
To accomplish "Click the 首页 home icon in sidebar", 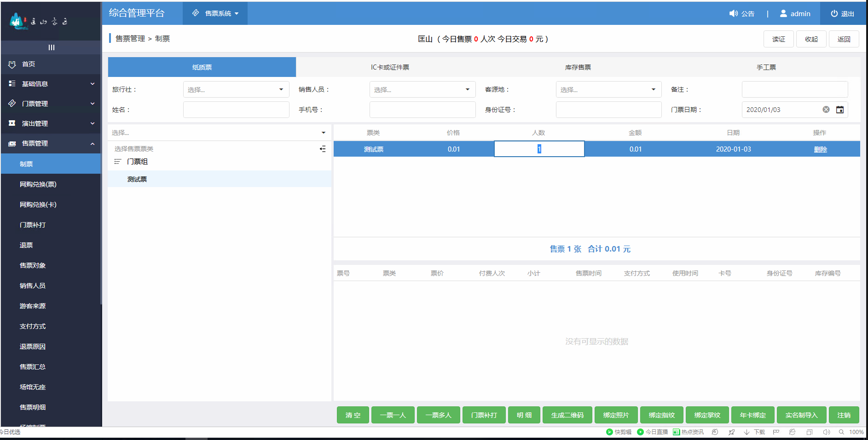I will (12, 64).
